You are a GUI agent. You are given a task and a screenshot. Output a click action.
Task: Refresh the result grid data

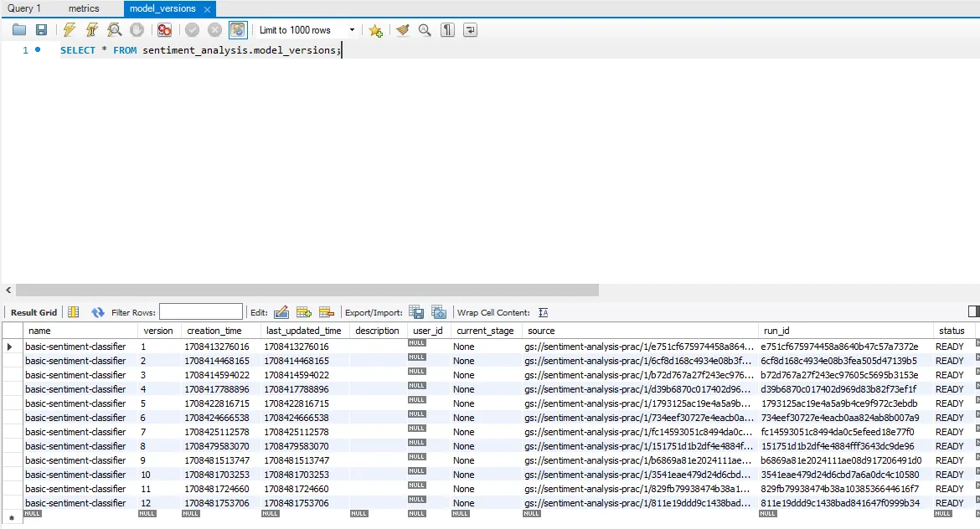click(x=98, y=312)
